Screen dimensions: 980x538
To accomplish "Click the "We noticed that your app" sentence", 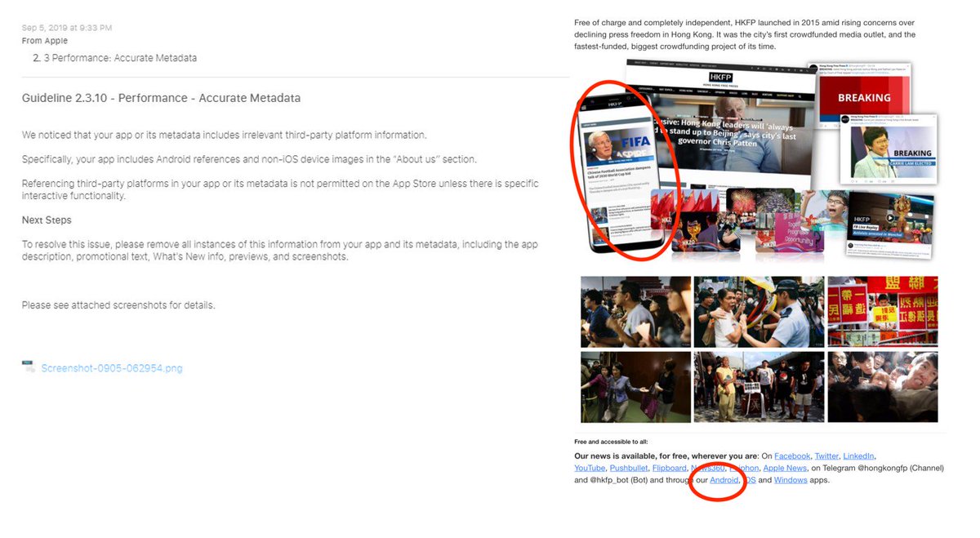I will (224, 135).
